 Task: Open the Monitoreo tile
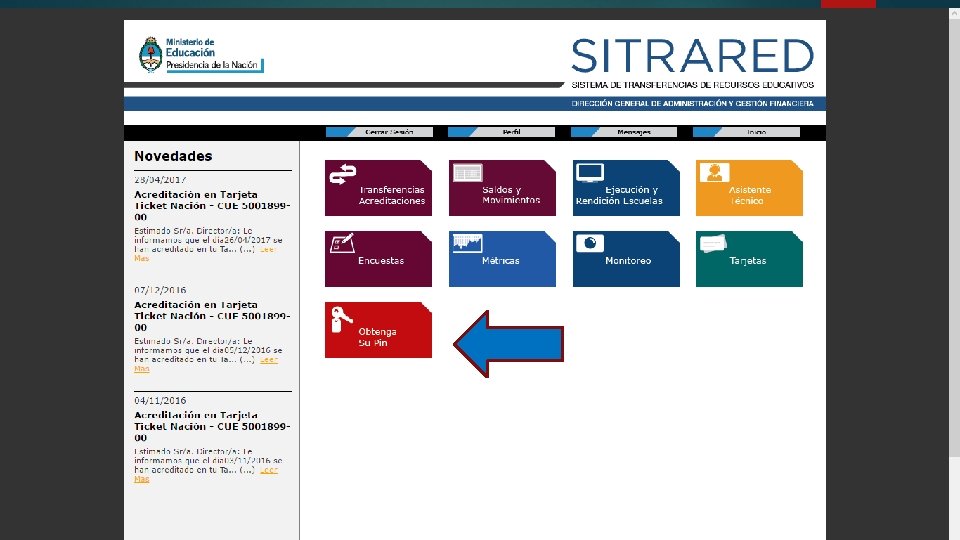626,259
